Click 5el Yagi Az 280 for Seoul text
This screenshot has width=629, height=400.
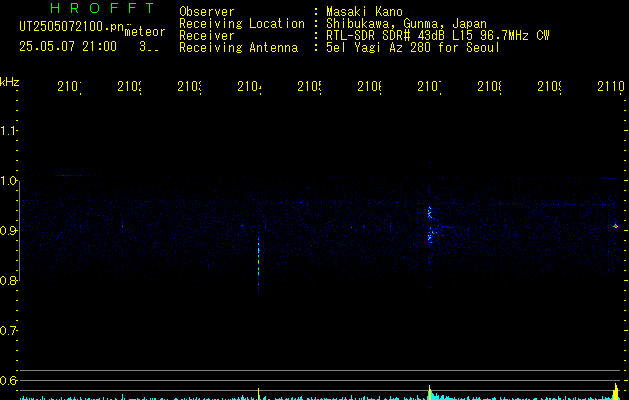[413, 48]
